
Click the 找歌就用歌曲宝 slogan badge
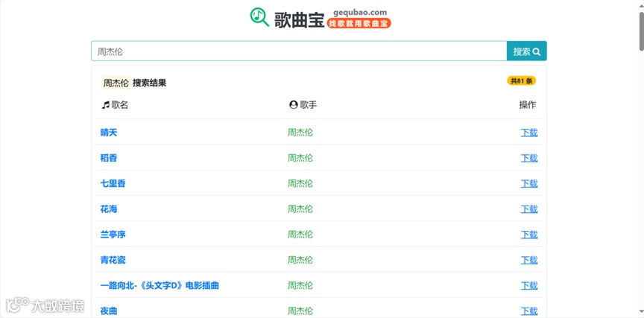pos(359,23)
